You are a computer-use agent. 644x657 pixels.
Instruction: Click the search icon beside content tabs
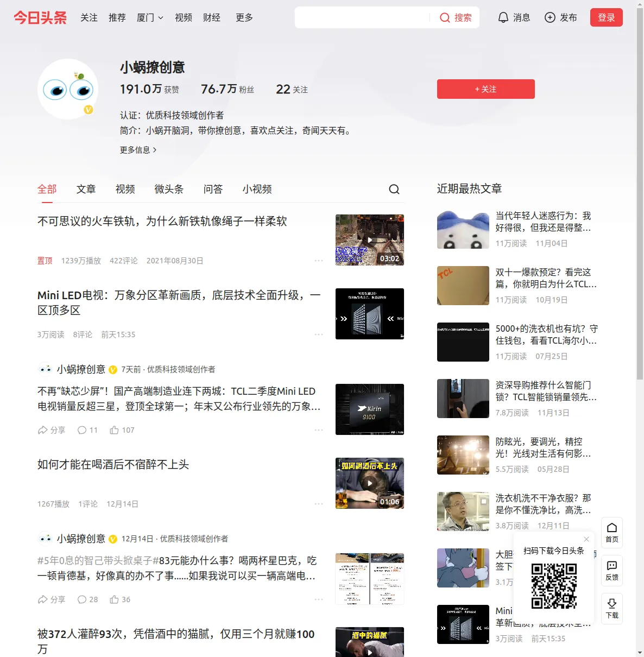pos(394,189)
